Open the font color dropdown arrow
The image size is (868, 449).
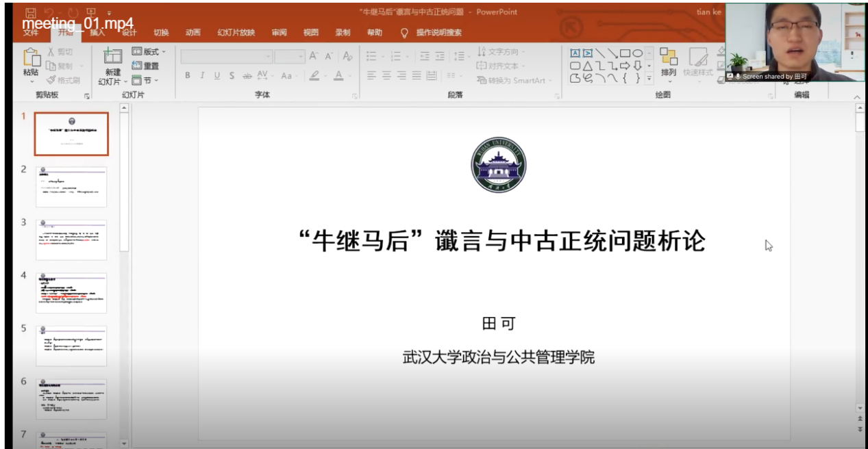349,76
